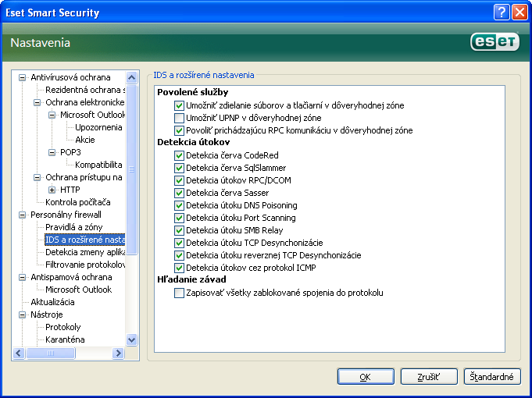Click tree horizontal scrollbar left arrow
532x398 pixels.
coord(19,354)
